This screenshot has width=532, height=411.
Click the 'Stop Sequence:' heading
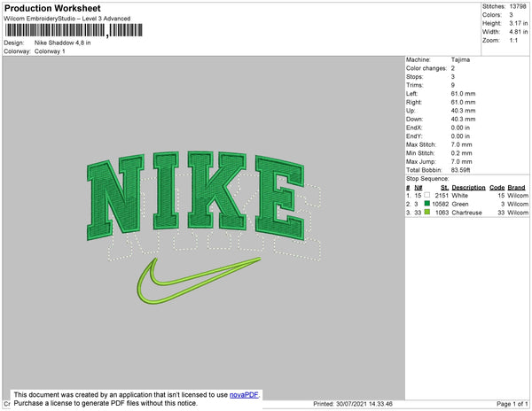pyautogui.click(x=427, y=179)
